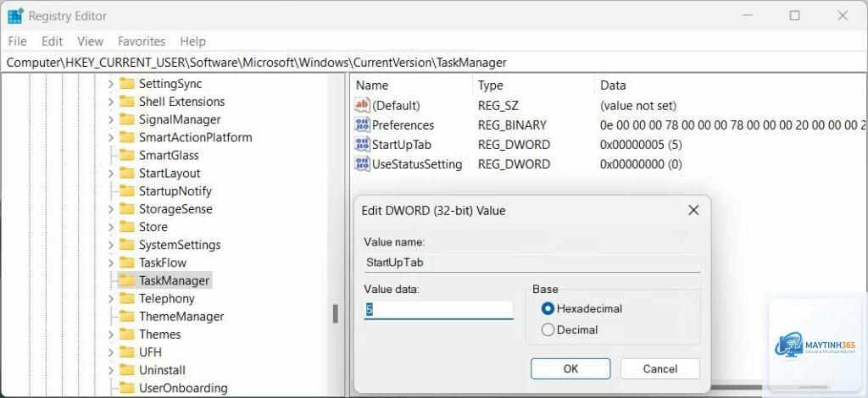The width and height of the screenshot is (868, 398).
Task: Click the Themes folder icon
Action: click(x=127, y=334)
